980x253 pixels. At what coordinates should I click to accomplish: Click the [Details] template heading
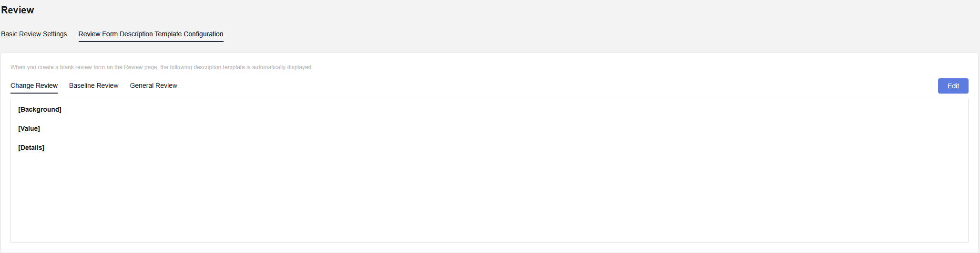point(31,148)
